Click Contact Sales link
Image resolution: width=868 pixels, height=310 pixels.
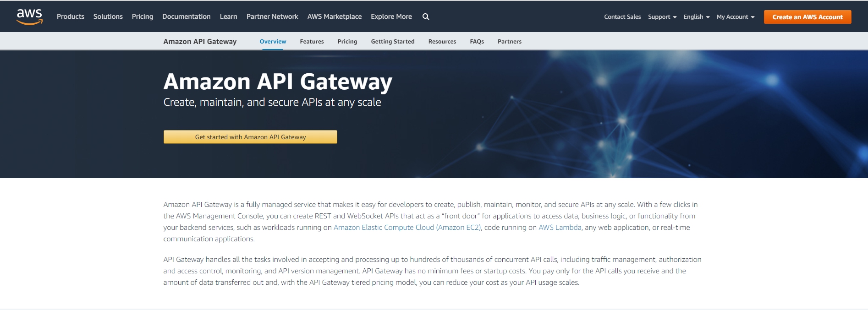click(622, 17)
